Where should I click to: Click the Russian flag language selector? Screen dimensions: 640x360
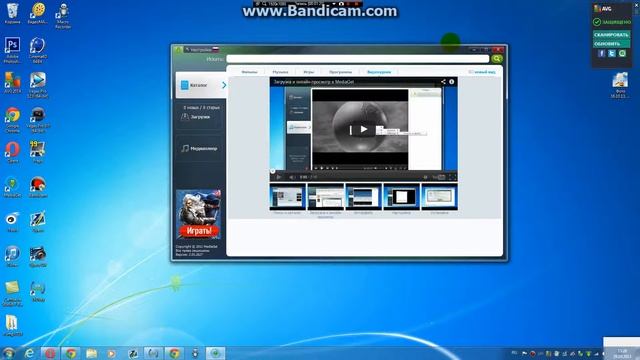point(216,49)
